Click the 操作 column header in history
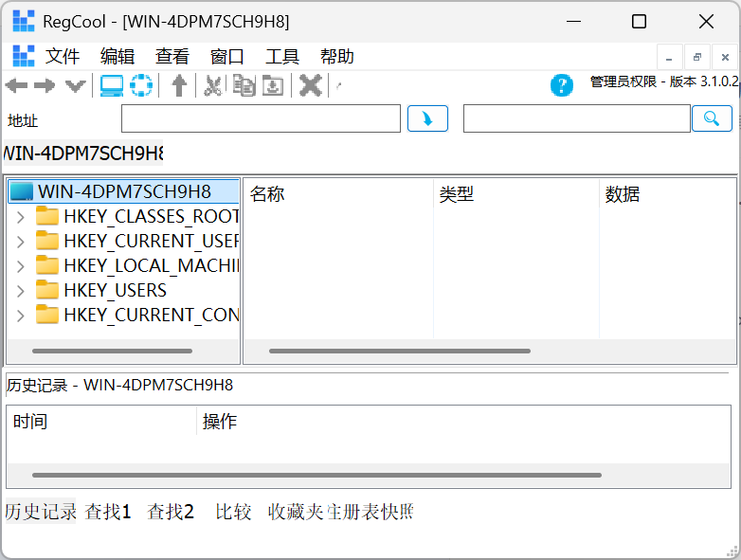741x560 pixels. coord(463,421)
